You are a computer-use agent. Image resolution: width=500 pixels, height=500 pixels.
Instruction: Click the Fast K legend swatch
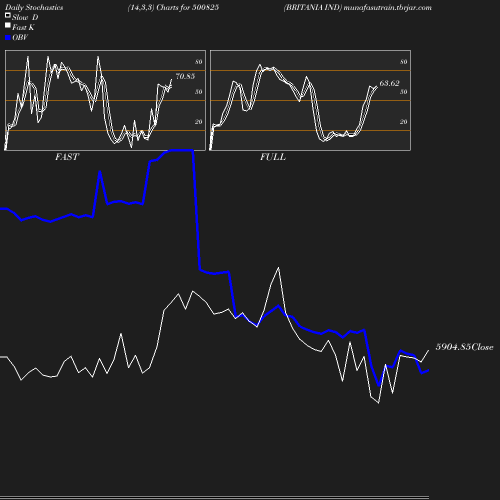(8, 25)
